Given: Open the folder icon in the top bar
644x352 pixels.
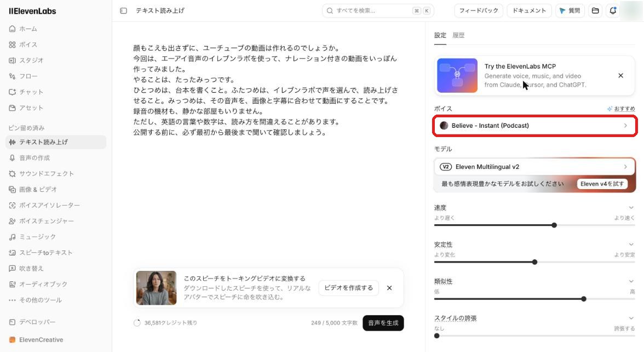Looking at the screenshot, I should [595, 11].
